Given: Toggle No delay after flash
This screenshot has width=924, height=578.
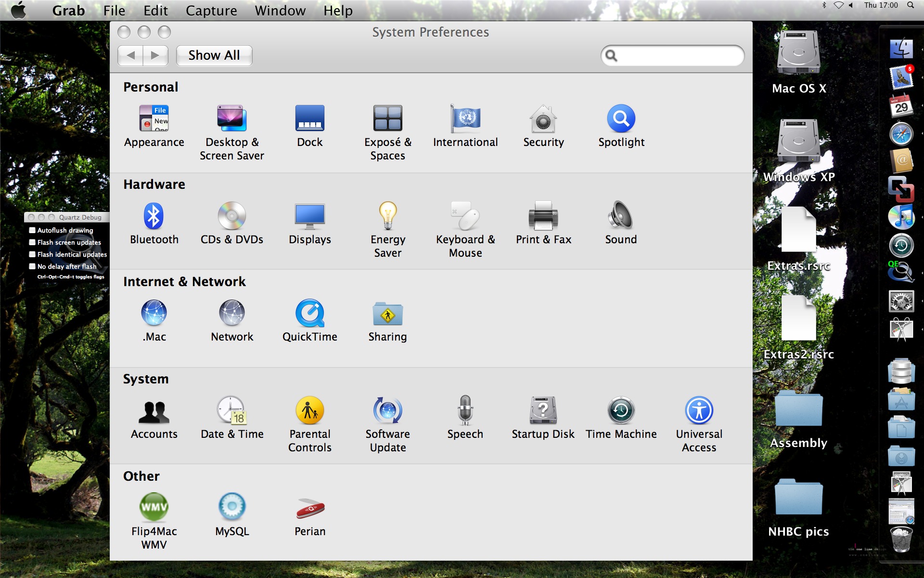Looking at the screenshot, I should [32, 266].
